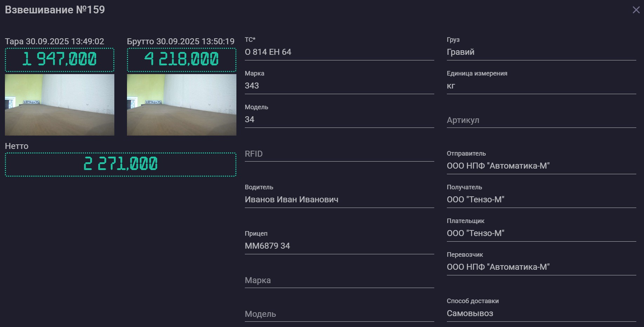Focus the empty Марка field below Прицеп
Screen dimensions: 644x327
click(339, 280)
